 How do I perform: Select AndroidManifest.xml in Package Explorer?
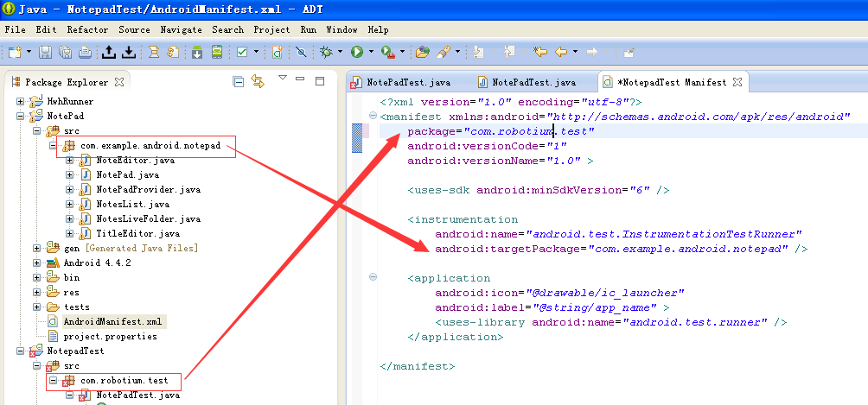coord(112,321)
